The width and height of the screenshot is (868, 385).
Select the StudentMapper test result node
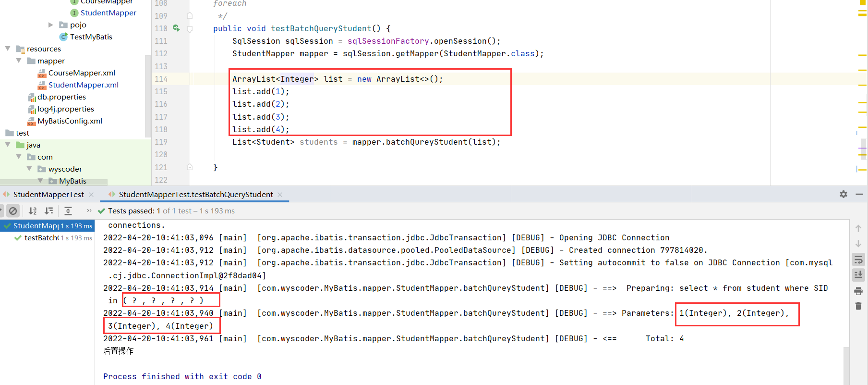point(48,225)
